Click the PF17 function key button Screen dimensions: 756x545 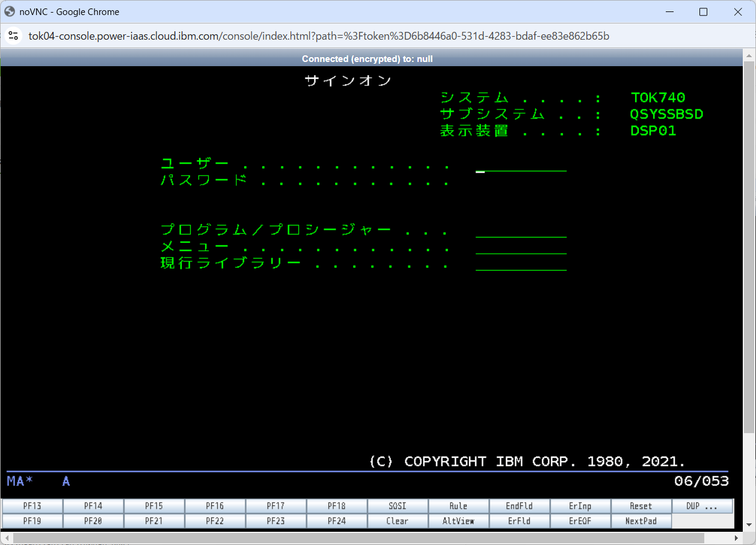276,506
